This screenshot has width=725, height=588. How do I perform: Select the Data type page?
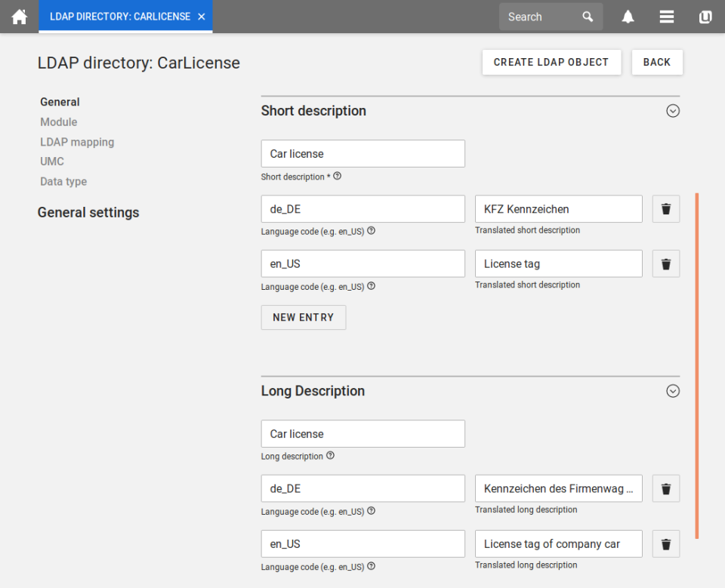tap(63, 182)
